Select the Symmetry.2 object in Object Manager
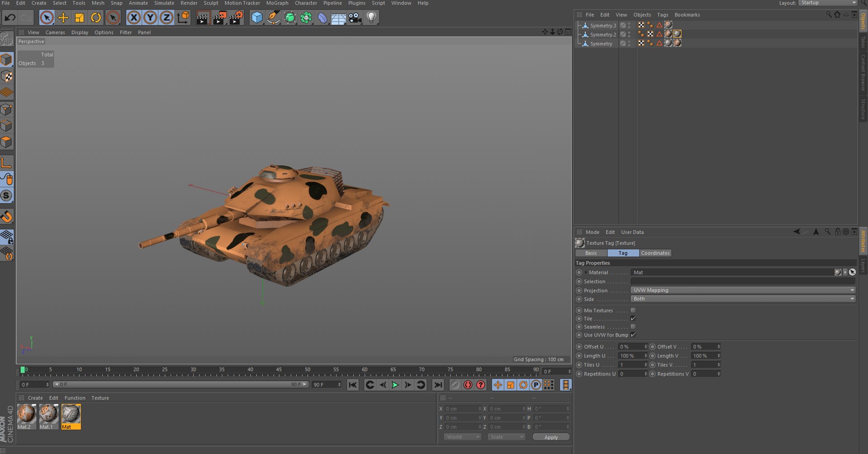 pos(603,35)
